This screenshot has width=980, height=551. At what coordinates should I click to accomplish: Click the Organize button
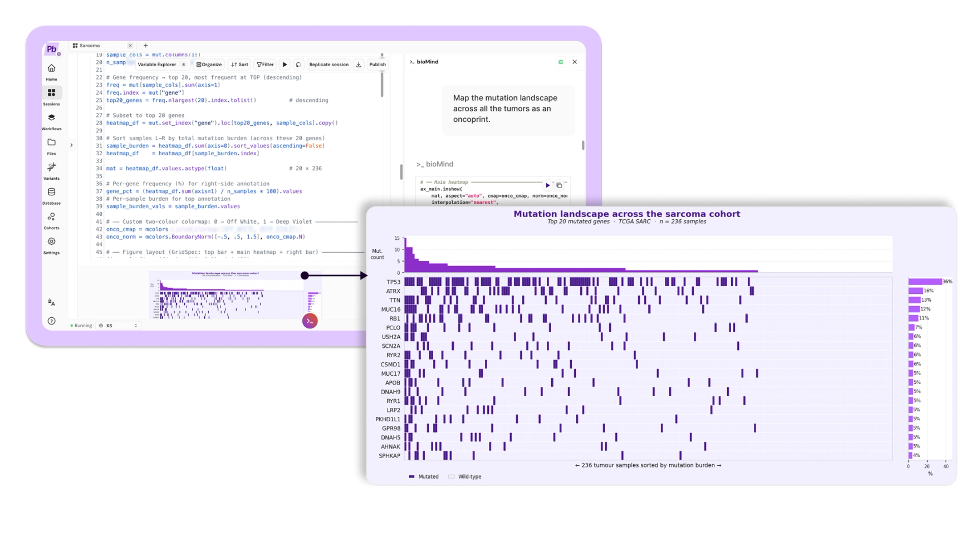click(x=209, y=65)
